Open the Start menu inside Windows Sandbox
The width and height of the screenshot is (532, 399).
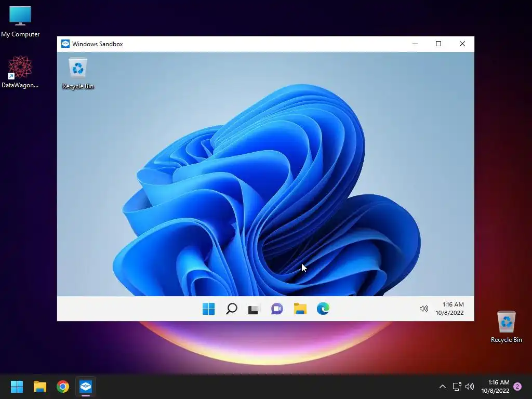pyautogui.click(x=208, y=309)
